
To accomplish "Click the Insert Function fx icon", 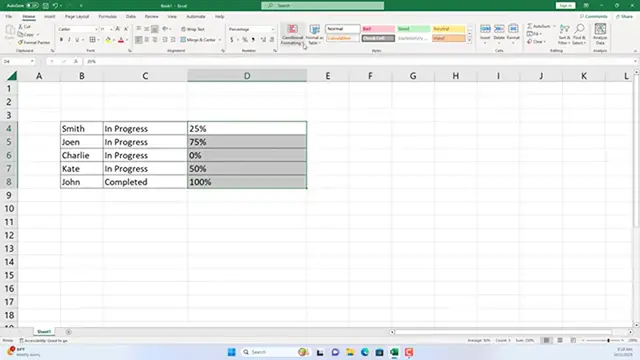I will 76,62.
